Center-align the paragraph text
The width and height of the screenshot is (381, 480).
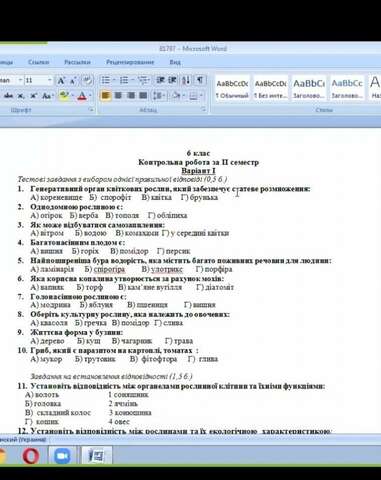[118, 96]
